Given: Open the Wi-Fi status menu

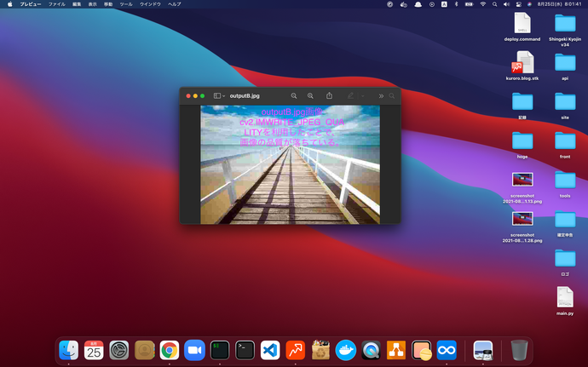Looking at the screenshot, I should tap(483, 4).
